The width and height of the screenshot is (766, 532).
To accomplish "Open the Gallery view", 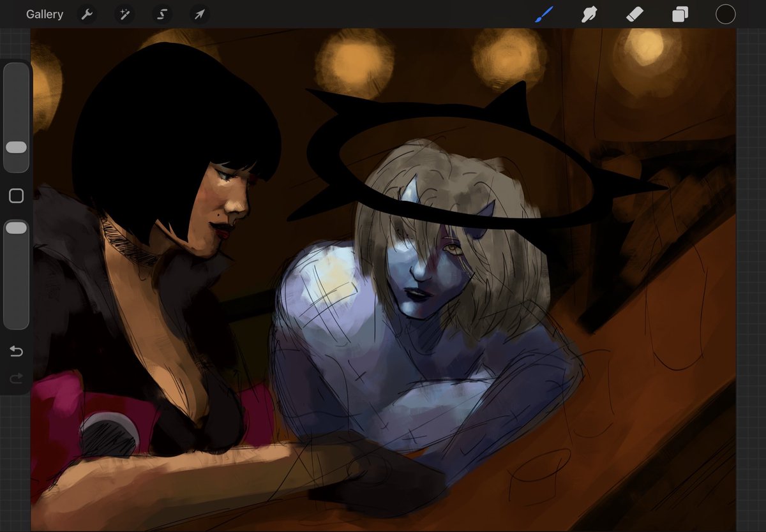I will (45, 14).
